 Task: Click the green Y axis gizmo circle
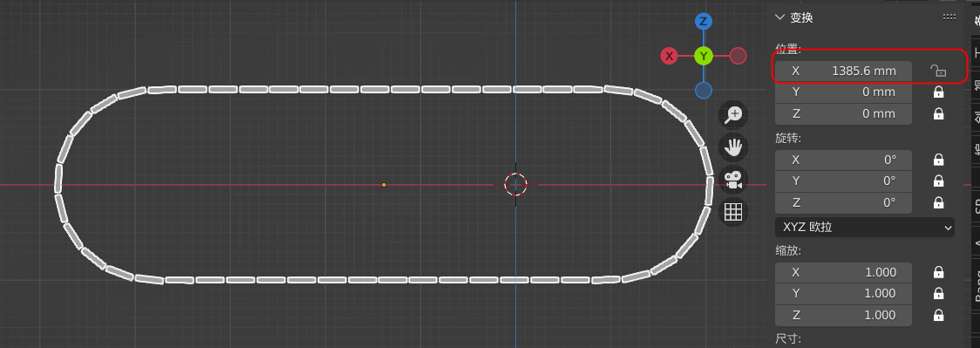pos(704,56)
